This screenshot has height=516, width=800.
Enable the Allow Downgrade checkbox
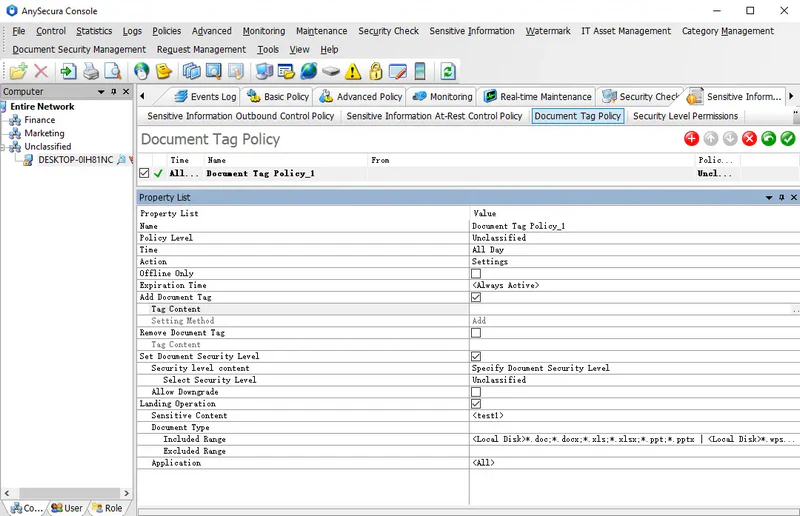tap(476, 392)
